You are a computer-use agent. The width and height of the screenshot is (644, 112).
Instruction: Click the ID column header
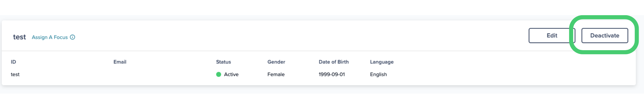click(13, 62)
